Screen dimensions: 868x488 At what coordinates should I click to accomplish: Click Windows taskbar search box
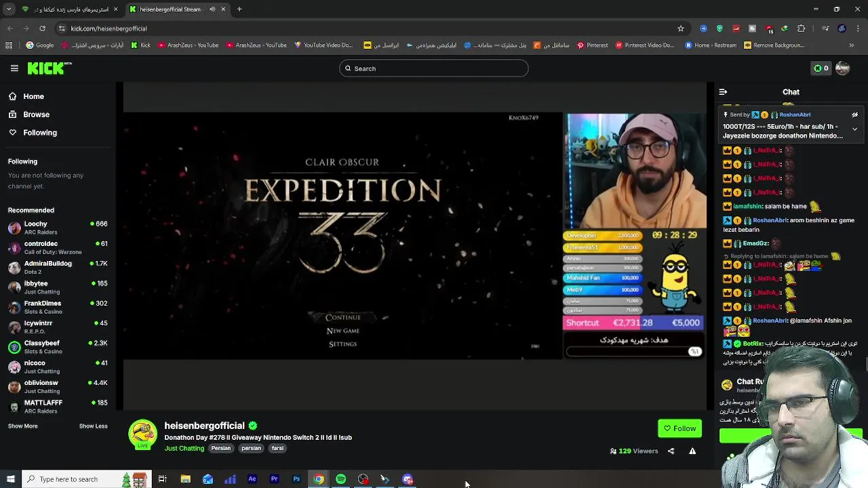pos(85,479)
